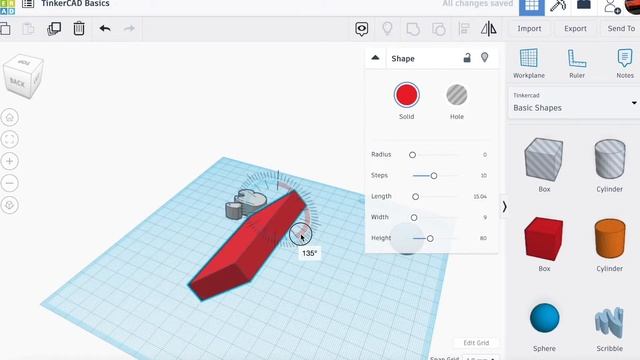Click the Paste tool icon

coord(28,29)
